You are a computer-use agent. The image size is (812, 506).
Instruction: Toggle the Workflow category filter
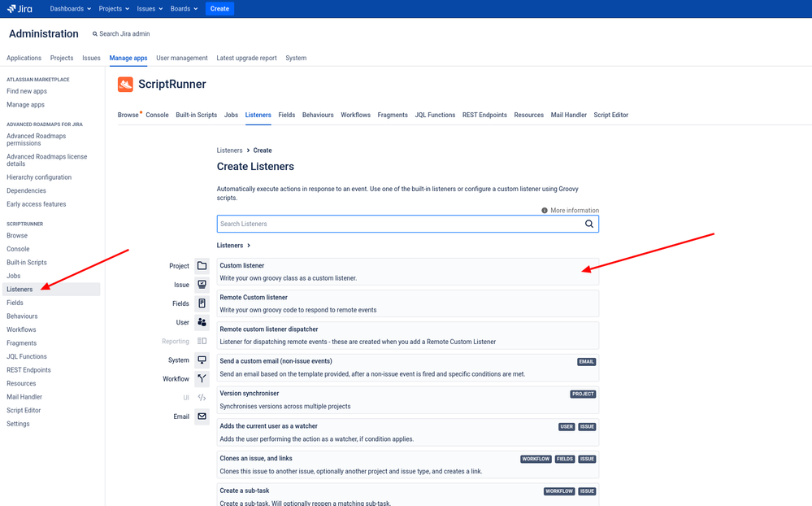tap(202, 378)
